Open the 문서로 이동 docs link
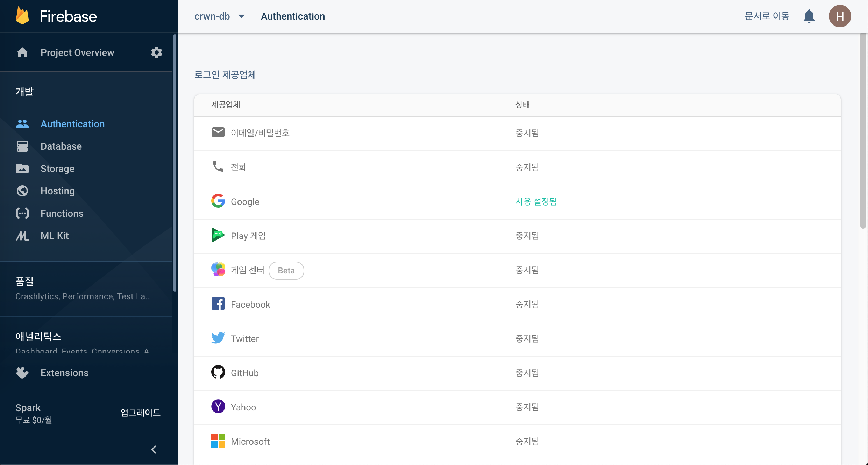The width and height of the screenshot is (868, 465). coord(767,16)
